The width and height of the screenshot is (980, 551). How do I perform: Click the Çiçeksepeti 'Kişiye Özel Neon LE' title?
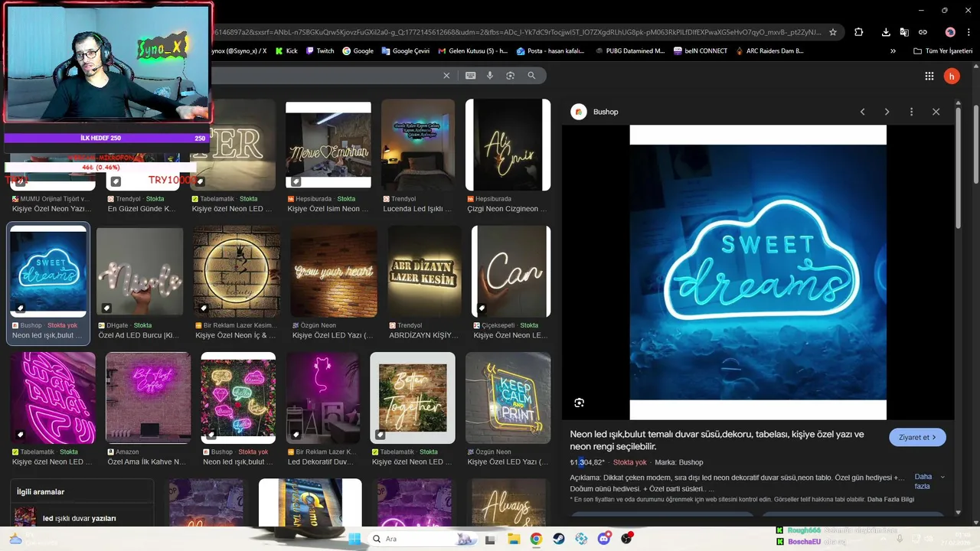511,335
